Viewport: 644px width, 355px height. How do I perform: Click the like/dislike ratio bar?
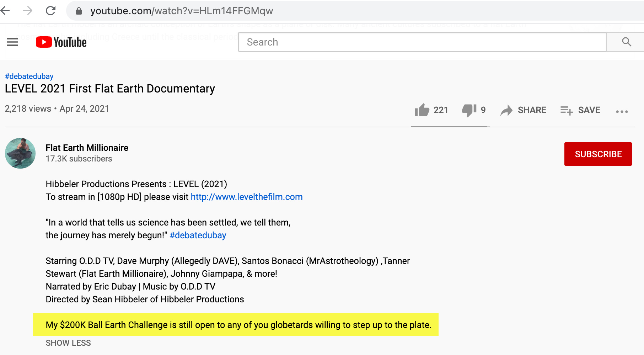(450, 126)
